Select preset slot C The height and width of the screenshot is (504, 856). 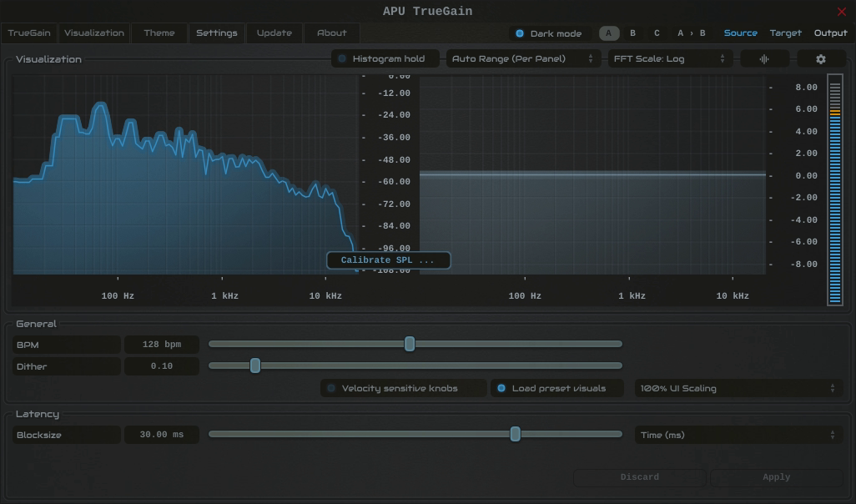(x=657, y=33)
